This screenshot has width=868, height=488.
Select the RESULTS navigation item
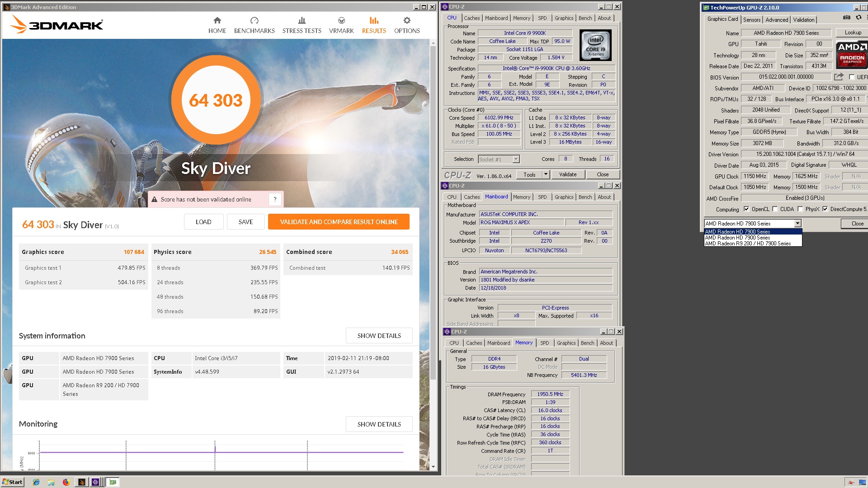point(374,25)
